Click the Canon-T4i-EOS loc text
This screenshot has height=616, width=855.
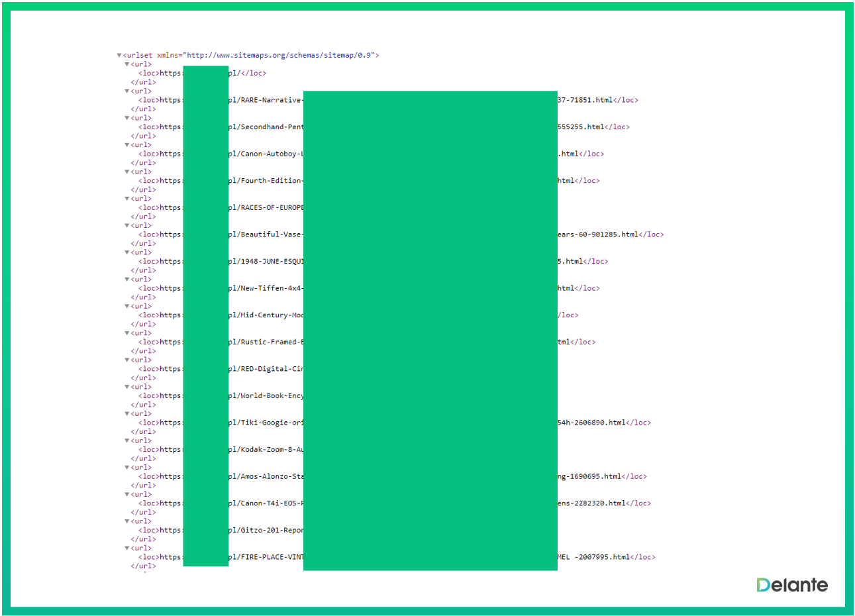click(x=266, y=503)
